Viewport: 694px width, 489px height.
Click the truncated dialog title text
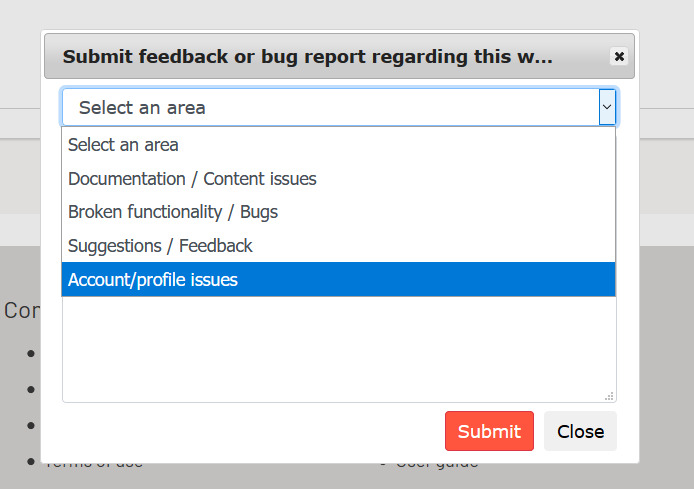pyautogui.click(x=307, y=57)
